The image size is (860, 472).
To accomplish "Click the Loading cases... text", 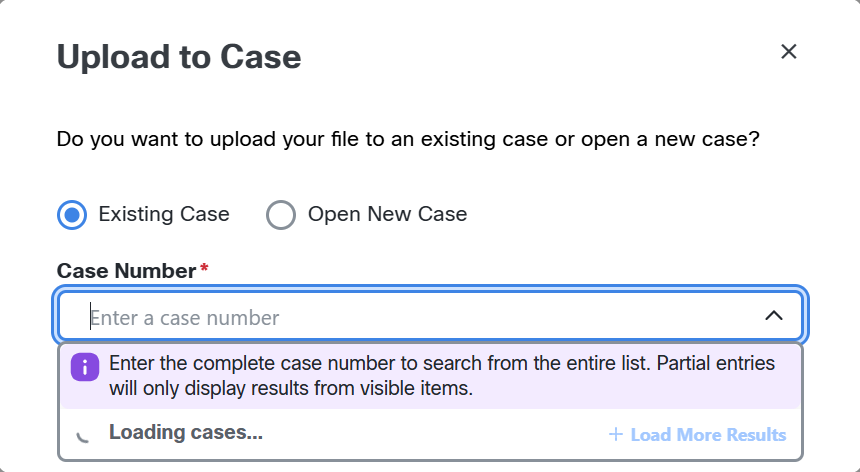I will (186, 433).
